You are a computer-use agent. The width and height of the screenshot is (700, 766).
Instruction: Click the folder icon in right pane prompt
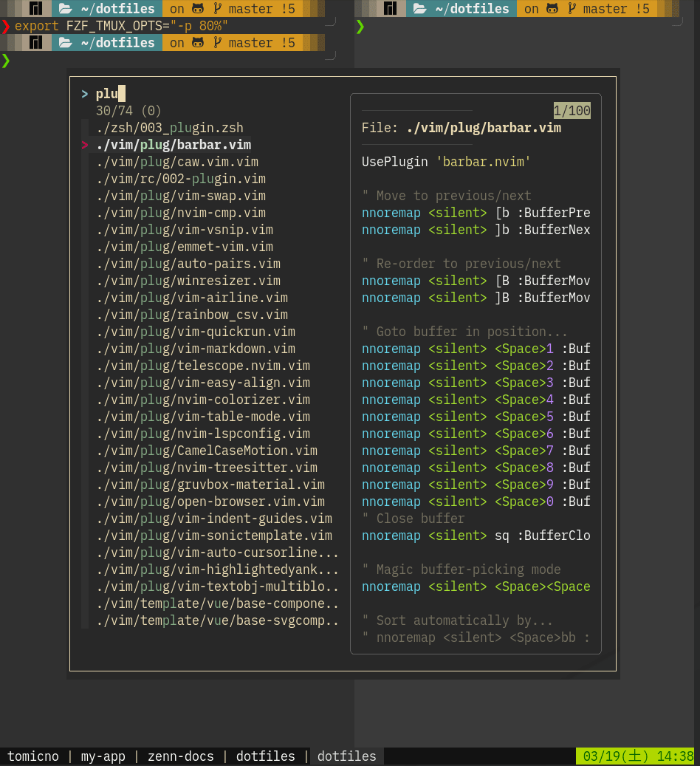point(419,9)
